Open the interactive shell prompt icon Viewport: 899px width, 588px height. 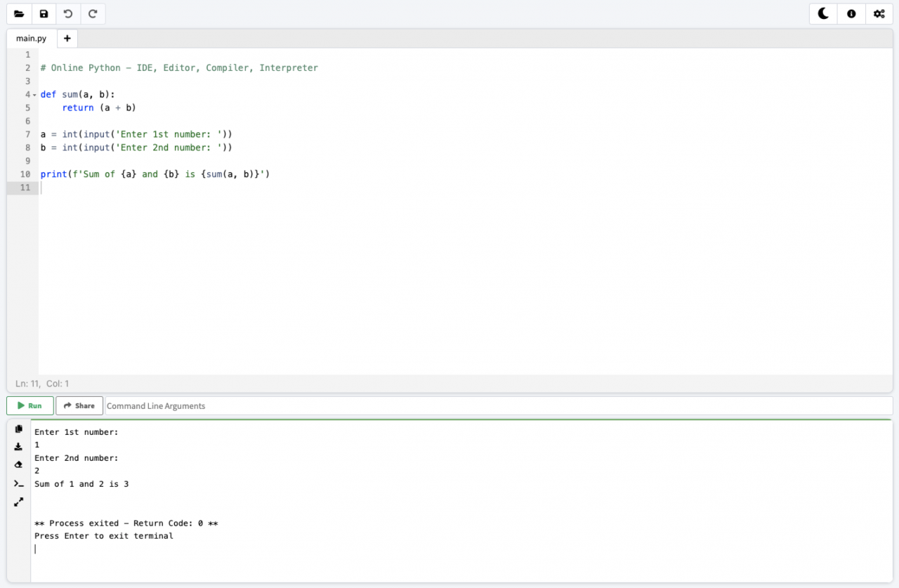click(x=19, y=483)
